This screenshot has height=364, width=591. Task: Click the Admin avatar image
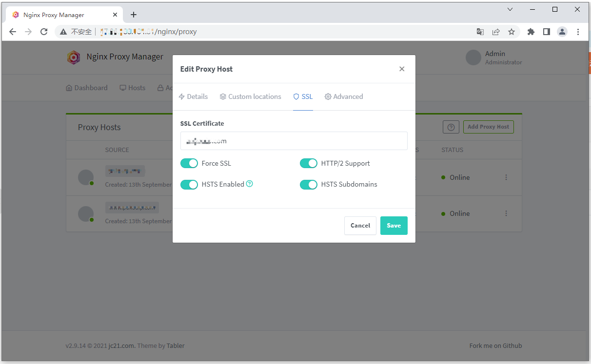click(x=473, y=57)
